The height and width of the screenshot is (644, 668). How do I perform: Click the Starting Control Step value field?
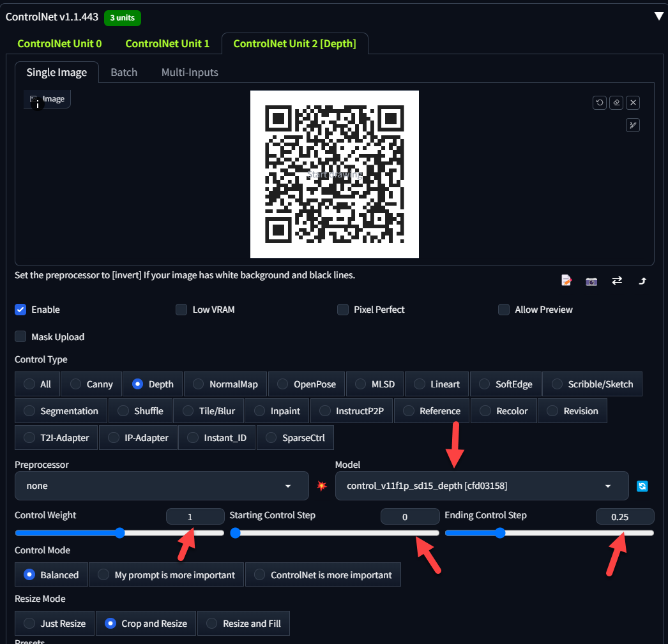[410, 517]
